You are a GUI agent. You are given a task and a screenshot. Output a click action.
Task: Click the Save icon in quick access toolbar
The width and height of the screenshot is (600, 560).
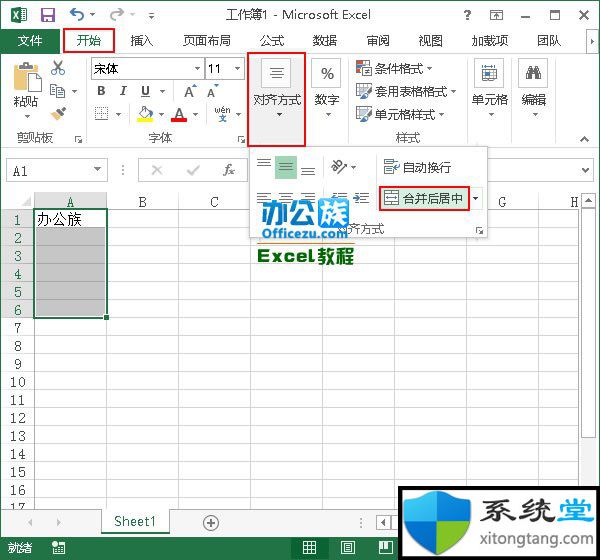coord(48,15)
